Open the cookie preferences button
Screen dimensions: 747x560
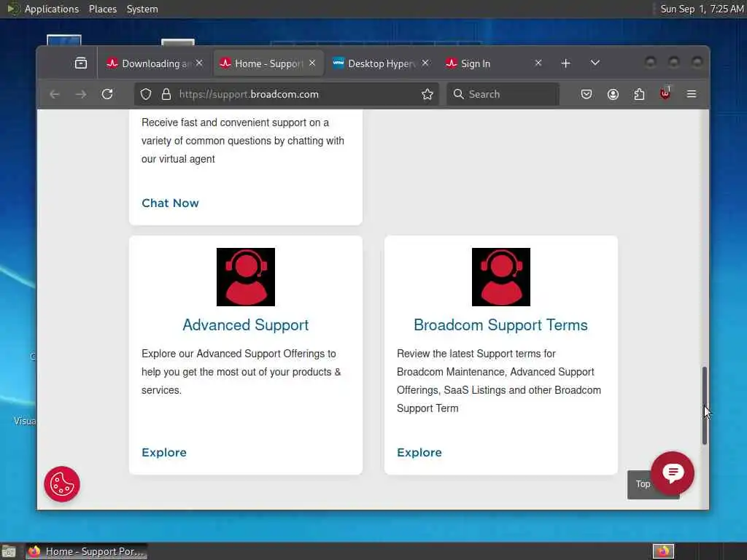62,484
